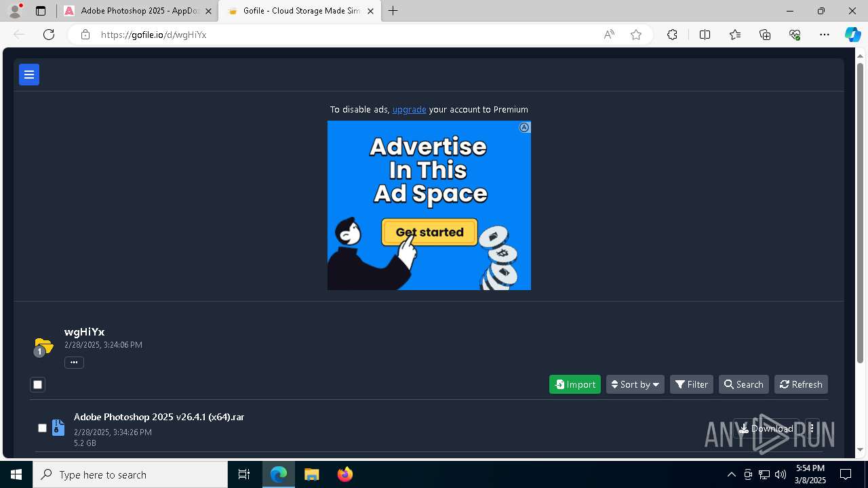
Task: Open the tab actions menu icon
Action: coord(41,11)
